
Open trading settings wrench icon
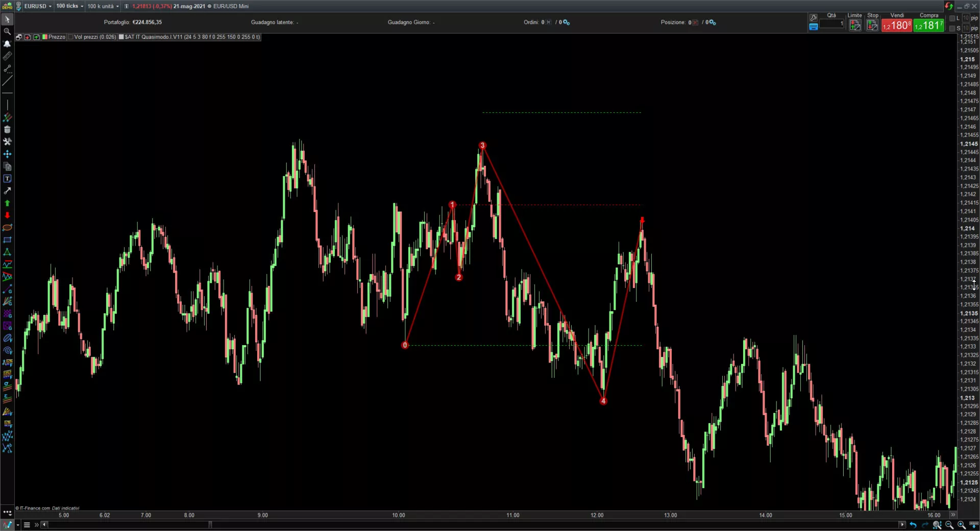(x=814, y=18)
